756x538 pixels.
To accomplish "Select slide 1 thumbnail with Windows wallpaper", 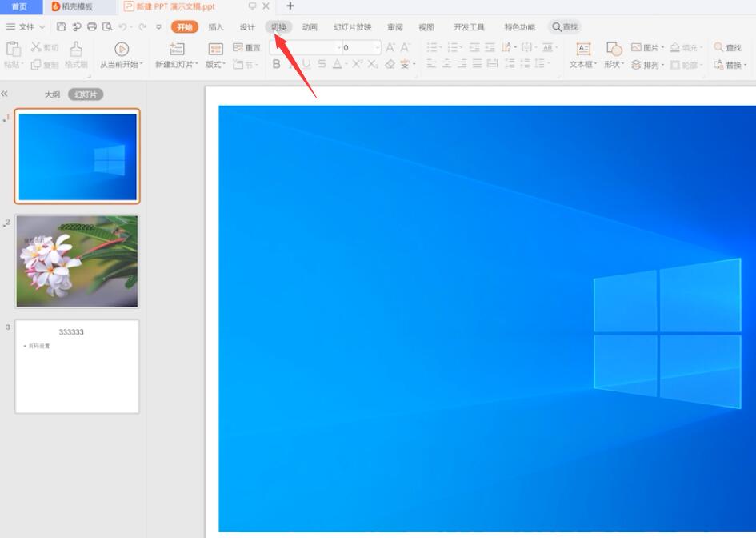I will tap(77, 156).
